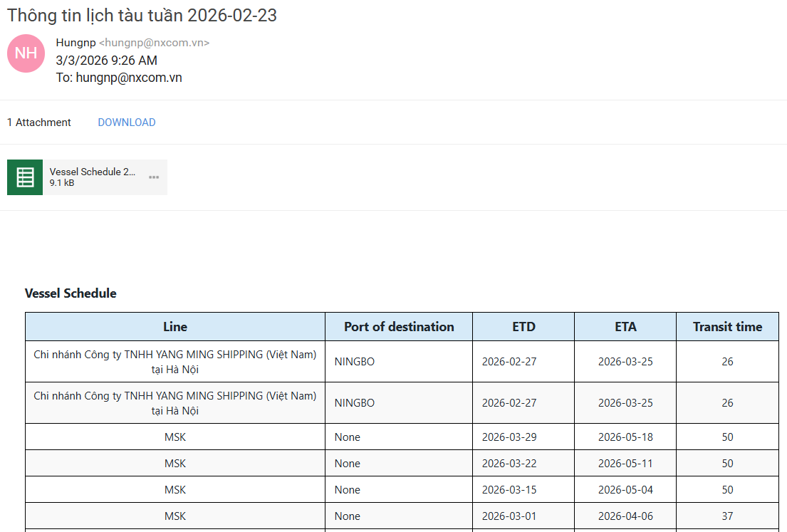
Task: Select the ETD column header
Action: 523,327
